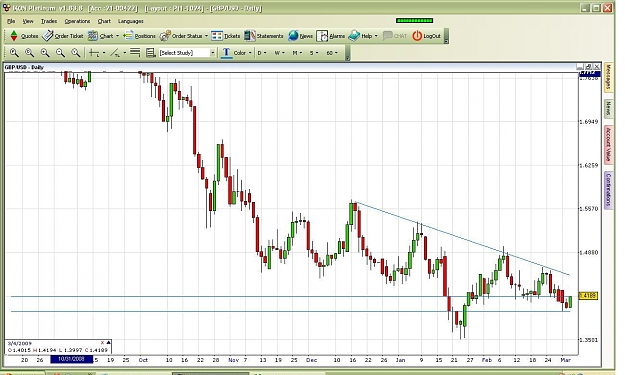Viewport: 625px width, 375px height.
Task: Open the Tickets list
Action: click(x=226, y=36)
